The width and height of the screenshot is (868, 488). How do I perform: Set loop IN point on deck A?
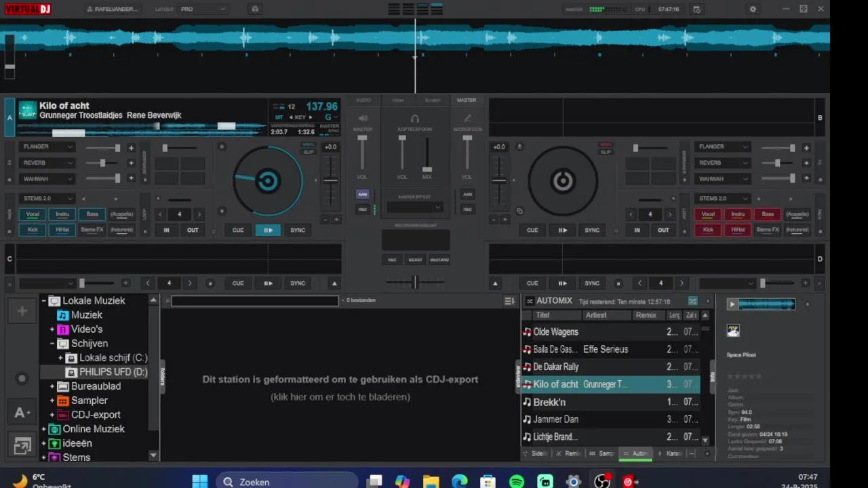click(166, 230)
